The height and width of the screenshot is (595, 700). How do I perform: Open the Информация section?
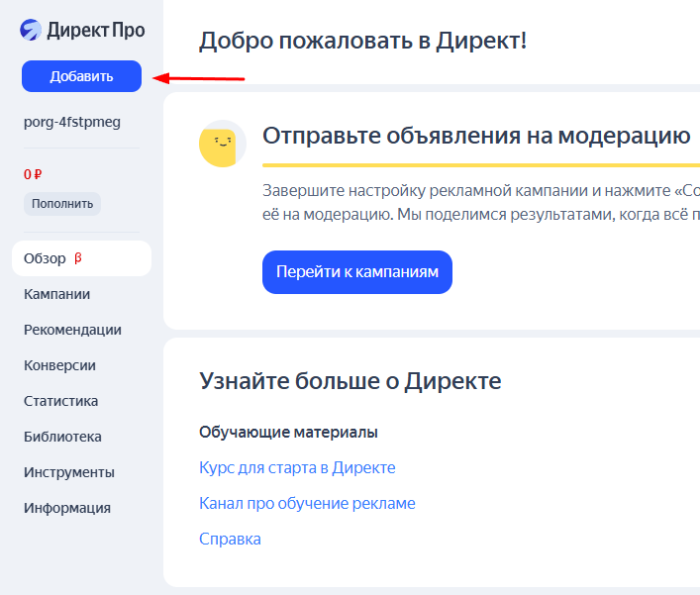[66, 508]
